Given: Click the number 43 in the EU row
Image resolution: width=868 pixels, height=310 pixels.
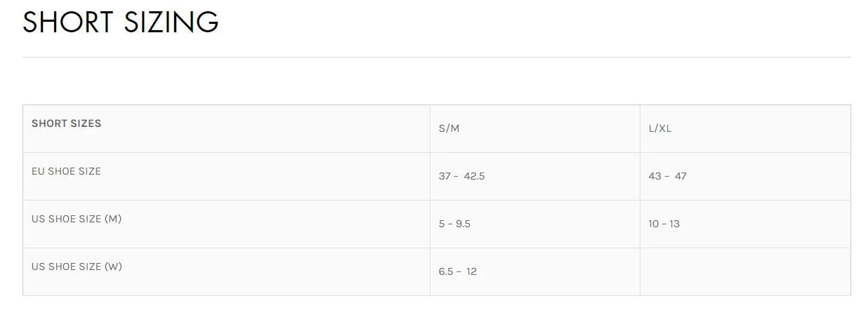Looking at the screenshot, I should pyautogui.click(x=655, y=176).
